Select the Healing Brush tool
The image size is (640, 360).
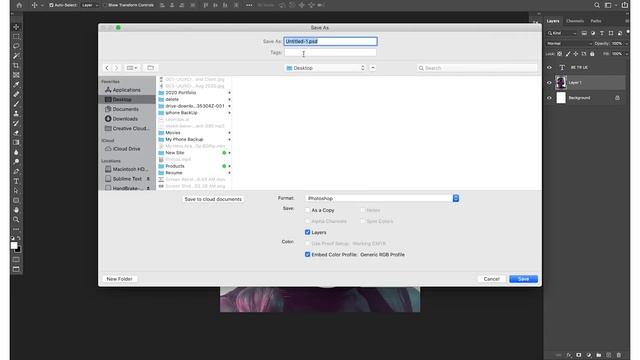click(16, 94)
